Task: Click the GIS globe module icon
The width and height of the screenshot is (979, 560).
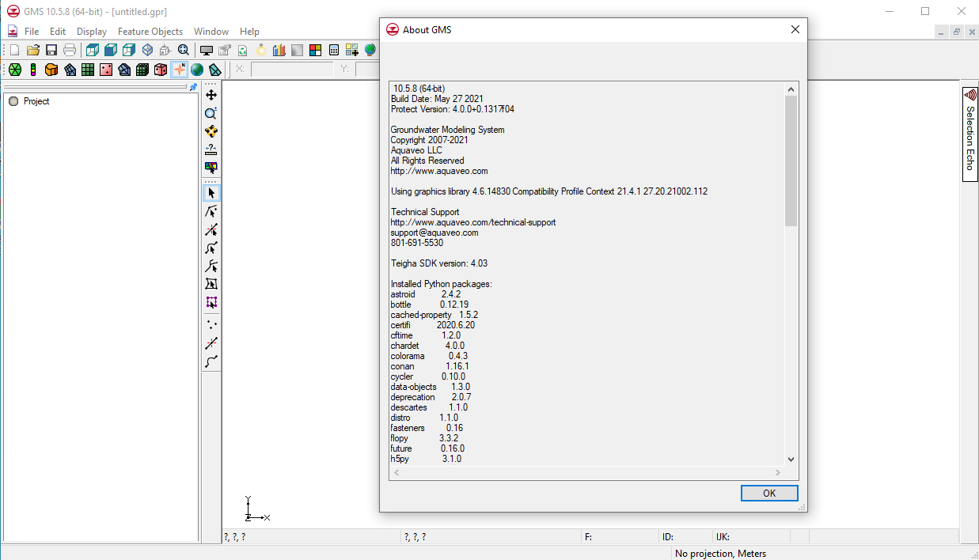Action: [197, 70]
